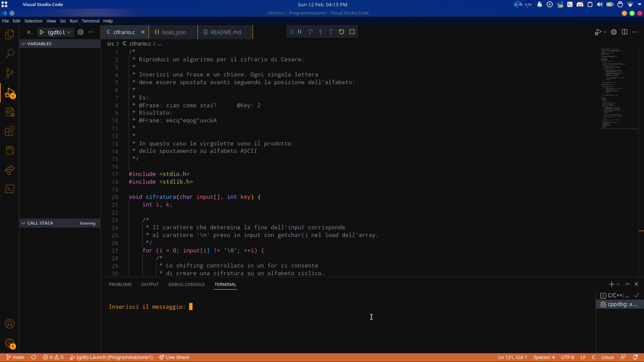Image resolution: width=644 pixels, height=362 pixels.
Task: Pause the debug session
Action: [x=300, y=32]
